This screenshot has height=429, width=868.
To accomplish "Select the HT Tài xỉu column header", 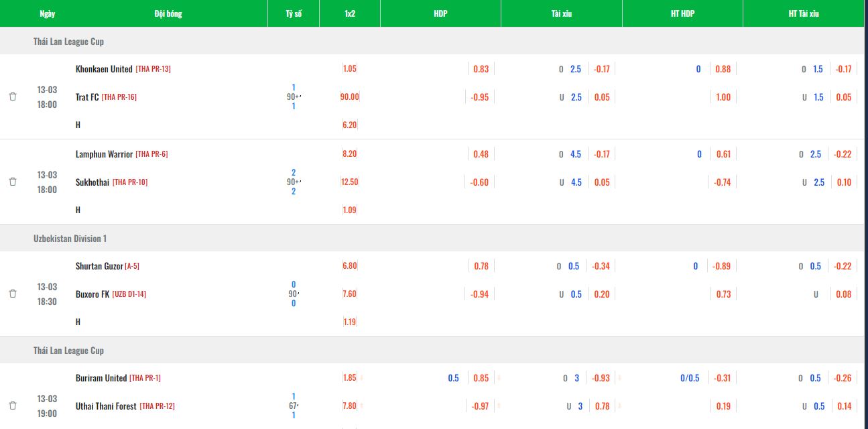I will tap(803, 13).
